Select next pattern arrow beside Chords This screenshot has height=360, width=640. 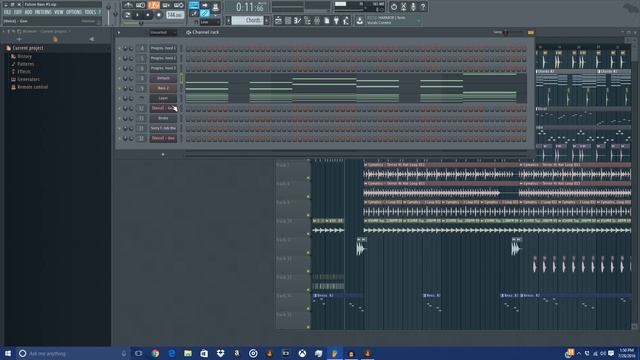(267, 20)
